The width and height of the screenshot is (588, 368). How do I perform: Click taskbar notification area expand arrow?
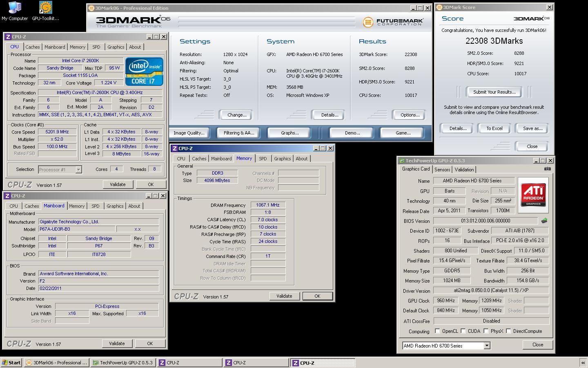pos(583,363)
